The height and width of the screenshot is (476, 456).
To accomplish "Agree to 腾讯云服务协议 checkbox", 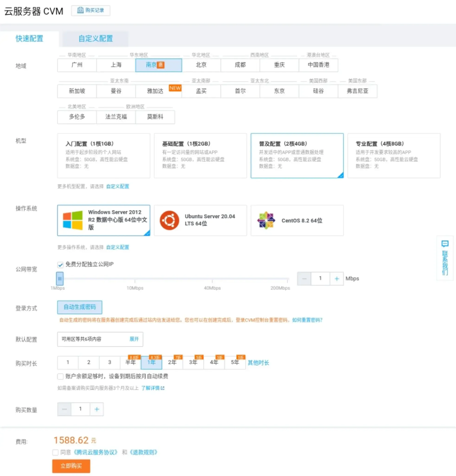I will pyautogui.click(x=55, y=452).
